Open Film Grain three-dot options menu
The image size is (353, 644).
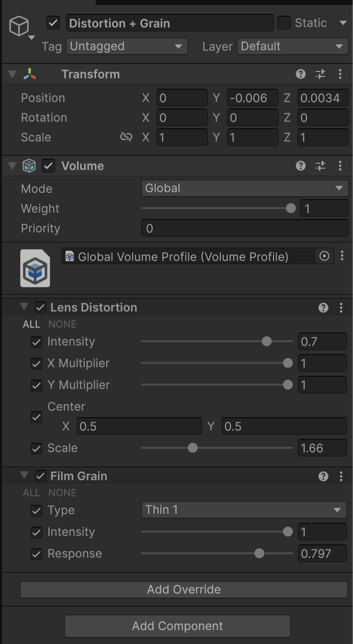[x=341, y=476]
